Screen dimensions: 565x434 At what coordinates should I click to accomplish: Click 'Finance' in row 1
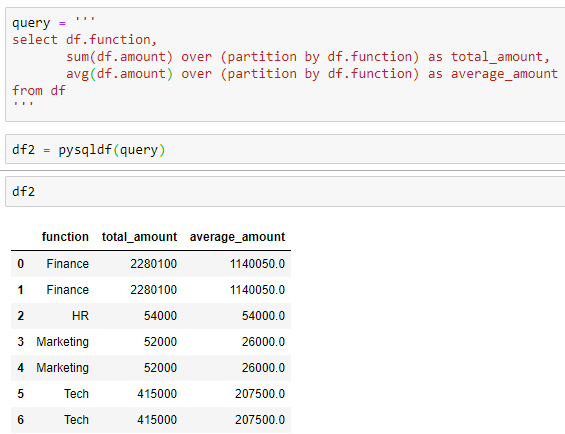pyautogui.click(x=67, y=290)
